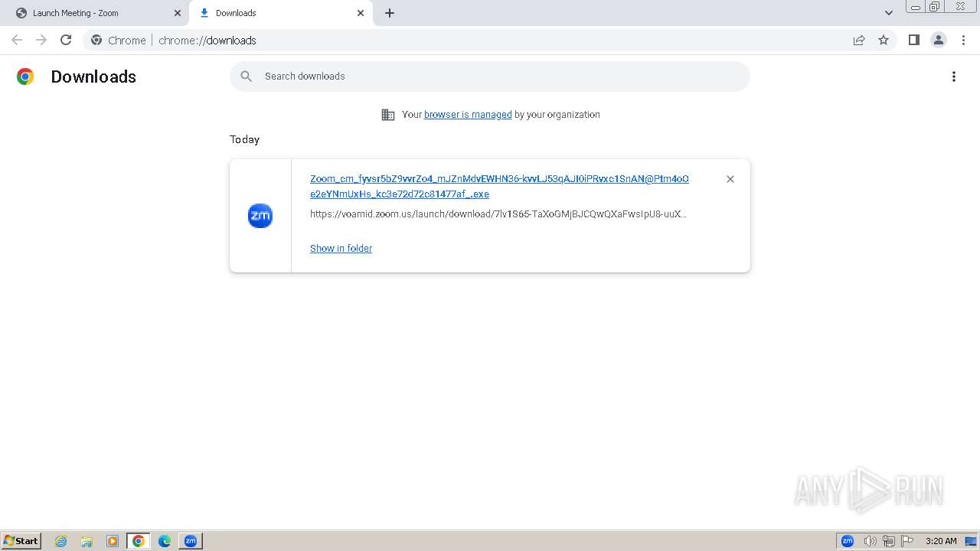Select the Downloads tab

point(281,13)
